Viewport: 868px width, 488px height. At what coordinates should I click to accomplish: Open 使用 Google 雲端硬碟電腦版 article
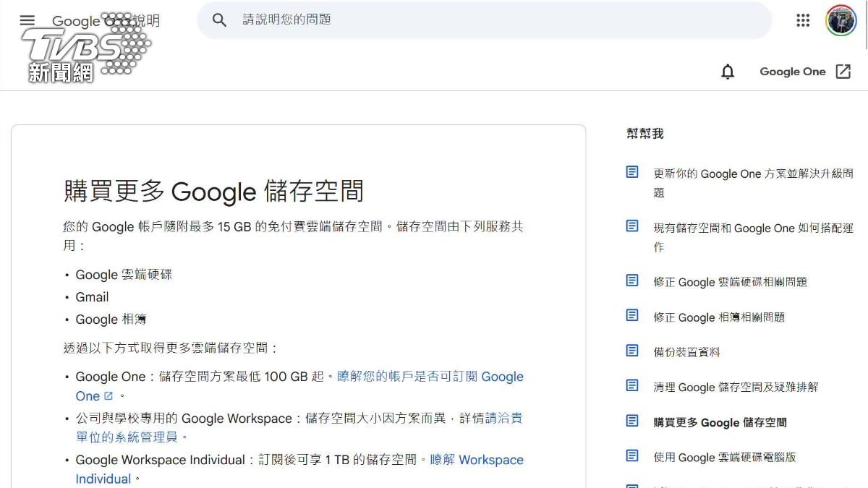click(x=725, y=458)
